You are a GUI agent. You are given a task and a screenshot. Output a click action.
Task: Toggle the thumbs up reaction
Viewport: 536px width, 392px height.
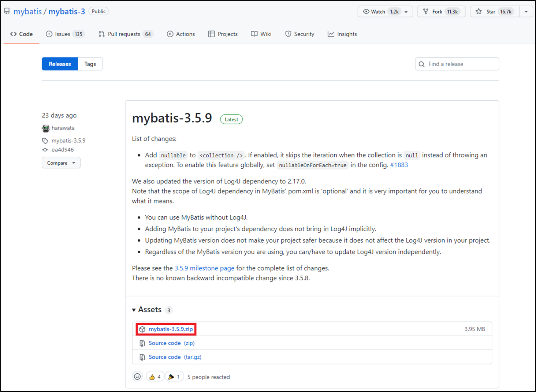coord(155,377)
